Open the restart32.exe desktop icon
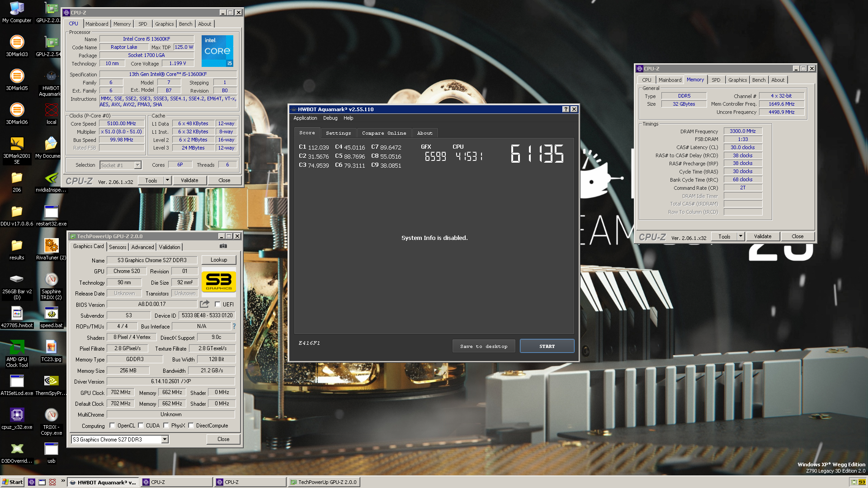Image resolution: width=868 pixels, height=488 pixels. point(51,215)
